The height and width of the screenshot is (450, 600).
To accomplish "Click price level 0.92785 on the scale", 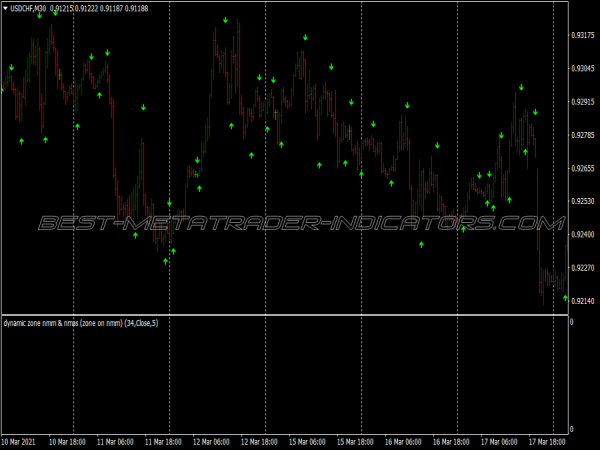I will tap(583, 135).
